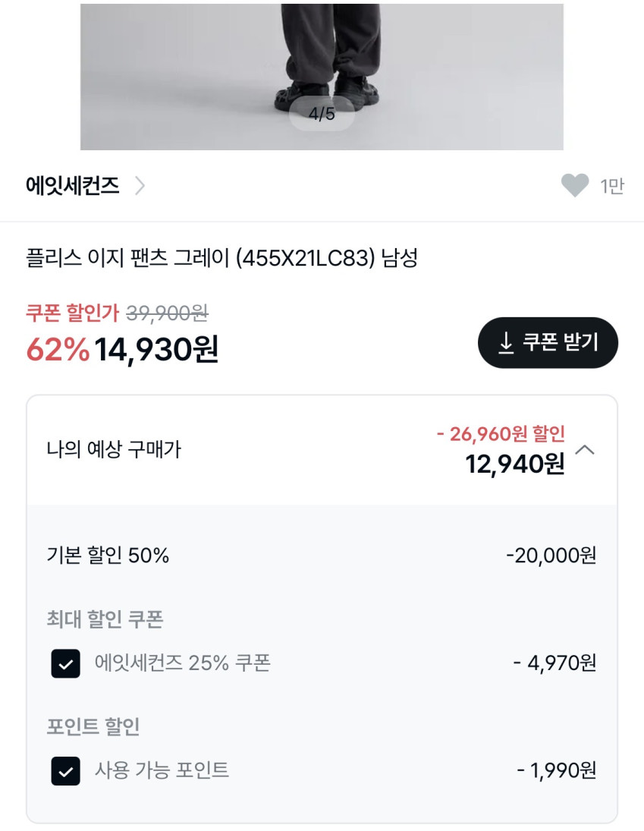Click the chevron next to 에잇세컨즈 brand

[140, 186]
